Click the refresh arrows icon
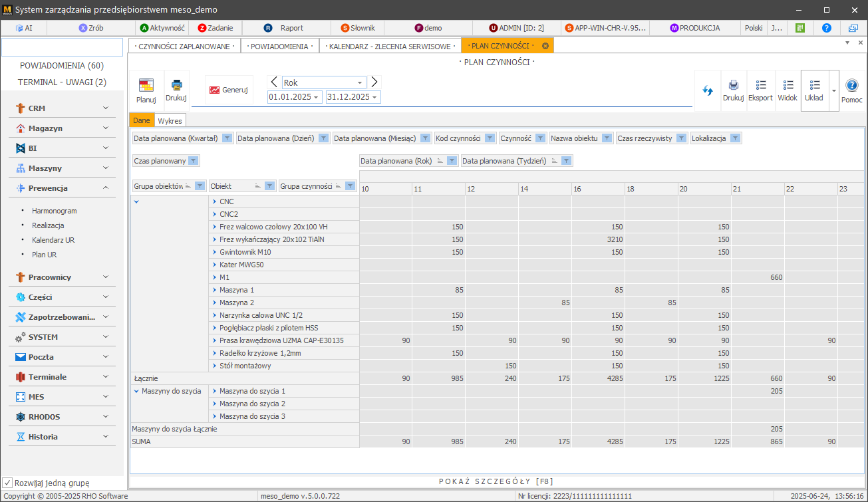Viewport: 868px width, 502px height. click(x=708, y=90)
